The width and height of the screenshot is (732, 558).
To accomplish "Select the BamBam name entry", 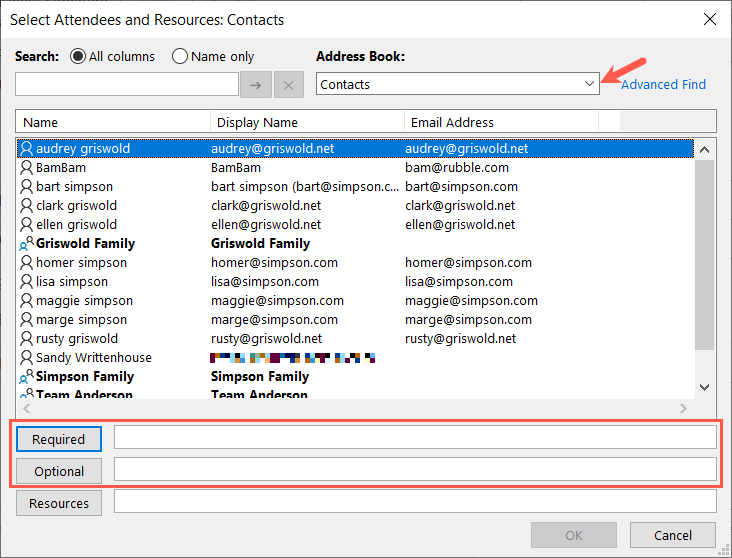I will tap(61, 168).
